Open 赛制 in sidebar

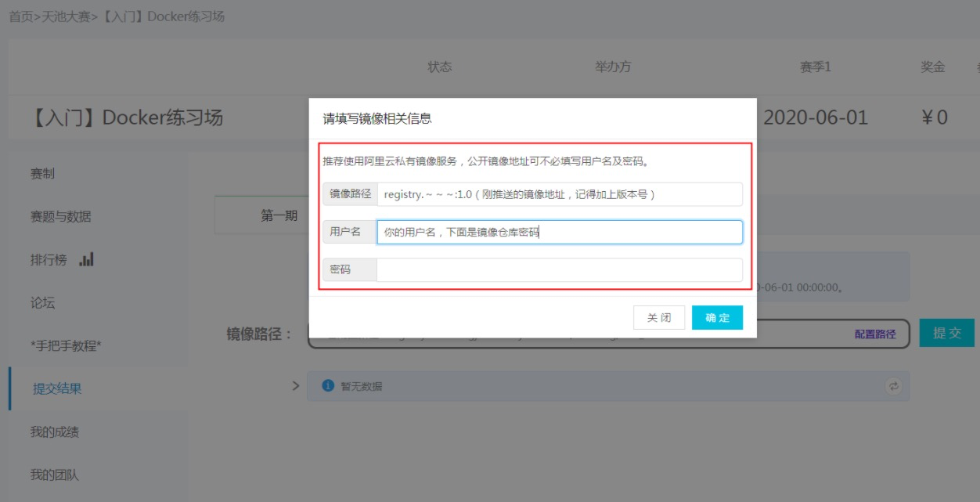[42, 174]
